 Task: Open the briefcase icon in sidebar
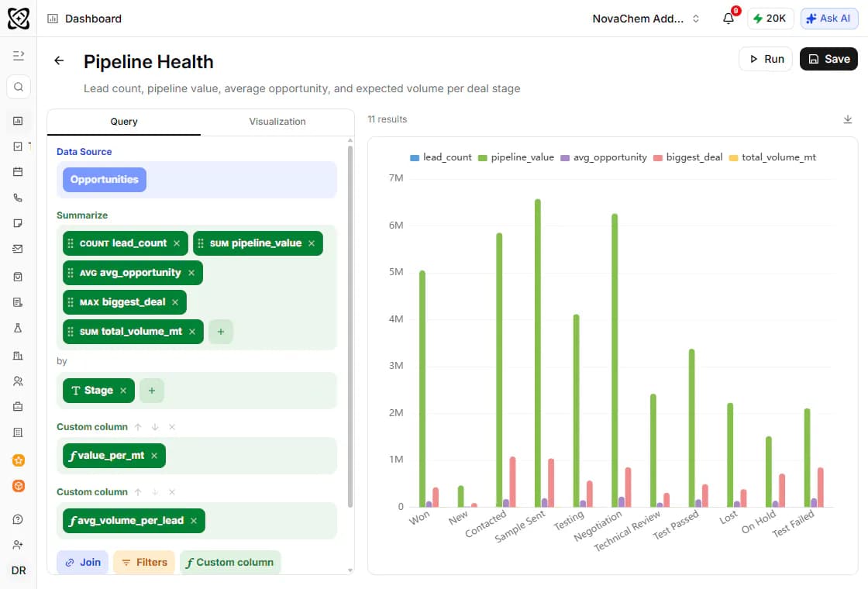[18, 406]
